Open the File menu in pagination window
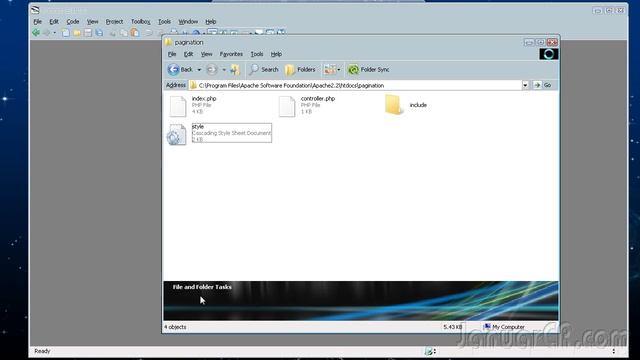The image size is (640, 360). point(172,54)
